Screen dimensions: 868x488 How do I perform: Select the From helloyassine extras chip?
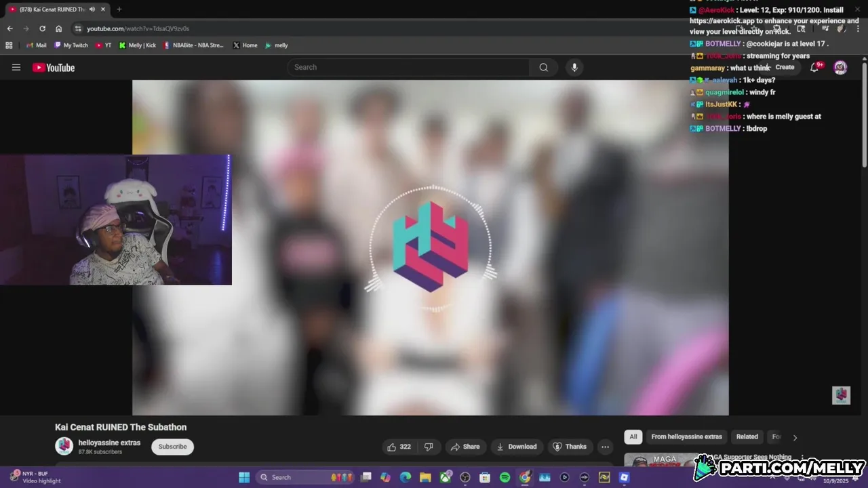click(686, 436)
